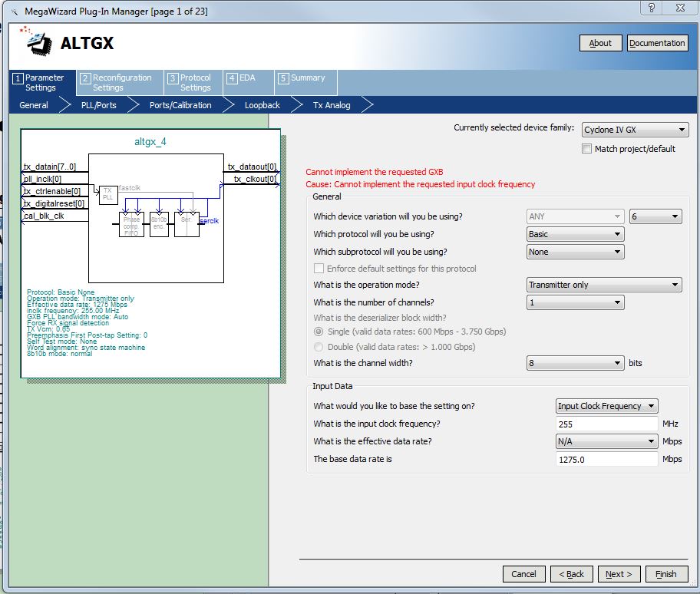
Task: Click 'Effective data rate: 1275 Mbps' summary text
Action: [77, 305]
